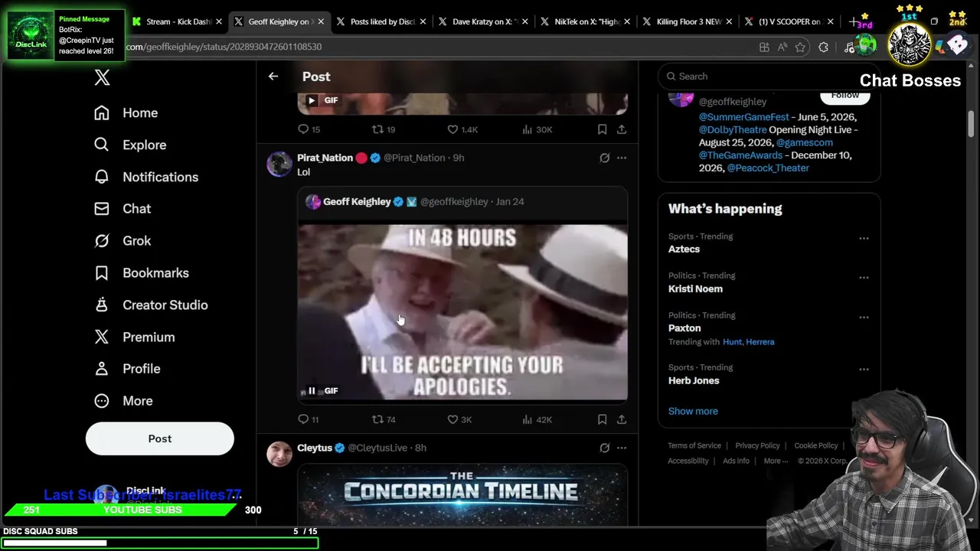Open the Kristi Noem trending topic
This screenshot has height=551, width=980.
click(x=695, y=289)
